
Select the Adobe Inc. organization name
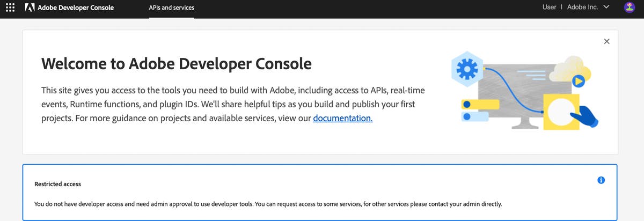click(583, 7)
